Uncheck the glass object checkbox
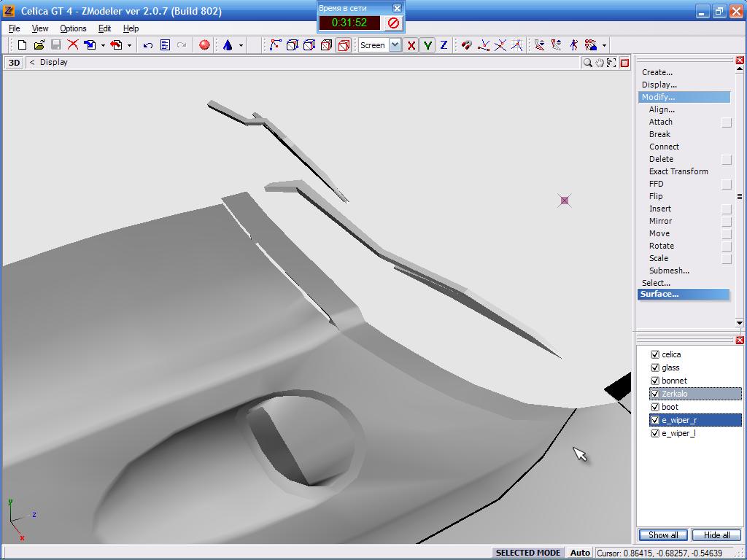Screen dimensions: 747x560 (x=655, y=367)
